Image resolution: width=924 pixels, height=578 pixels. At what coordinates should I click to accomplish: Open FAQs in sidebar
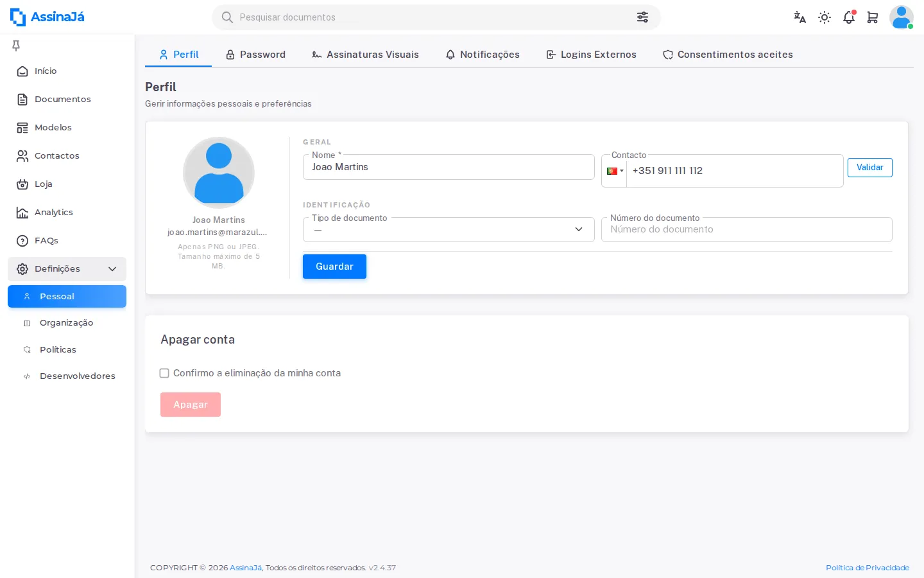(x=67, y=241)
